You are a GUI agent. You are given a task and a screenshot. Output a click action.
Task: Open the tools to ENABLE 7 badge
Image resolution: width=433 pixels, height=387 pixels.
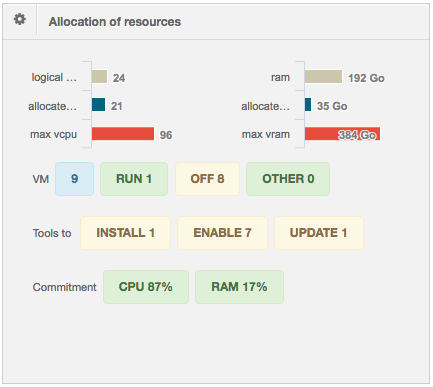tap(222, 233)
